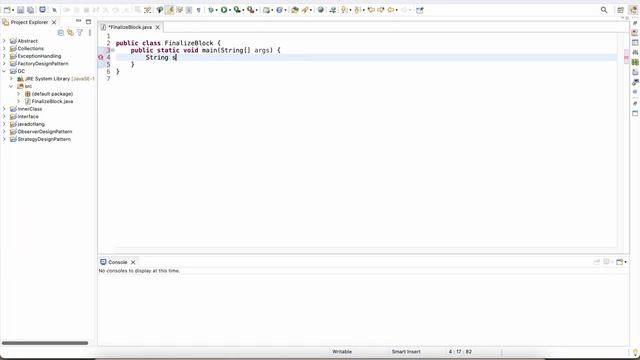Collapse the GC project
Screen dimensions: 640x360
coord(4,71)
